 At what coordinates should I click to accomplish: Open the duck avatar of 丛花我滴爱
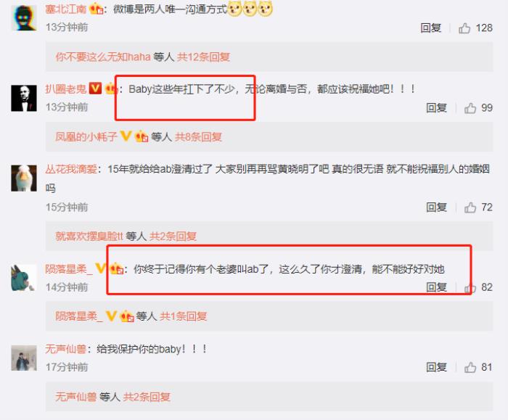coord(24,178)
